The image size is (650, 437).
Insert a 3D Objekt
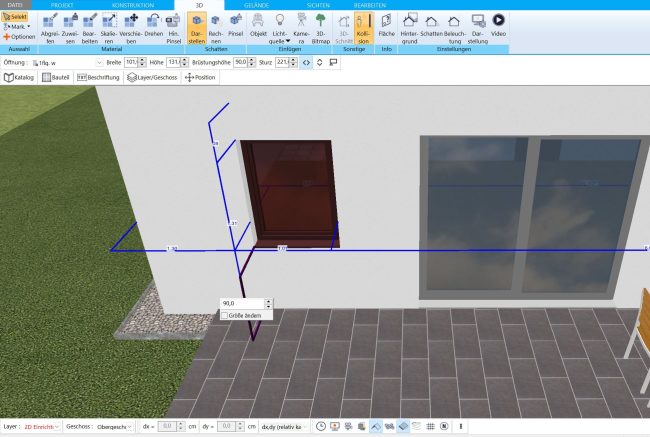258,25
